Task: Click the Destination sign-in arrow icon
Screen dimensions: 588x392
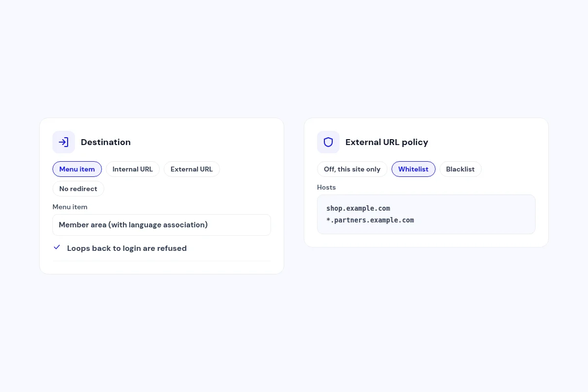Action: pos(64,142)
